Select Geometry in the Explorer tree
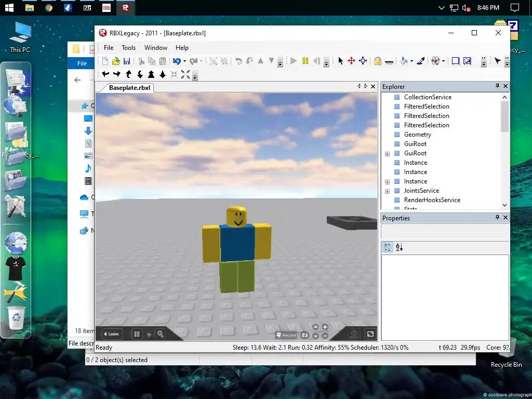This screenshot has width=532, height=399. [418, 135]
